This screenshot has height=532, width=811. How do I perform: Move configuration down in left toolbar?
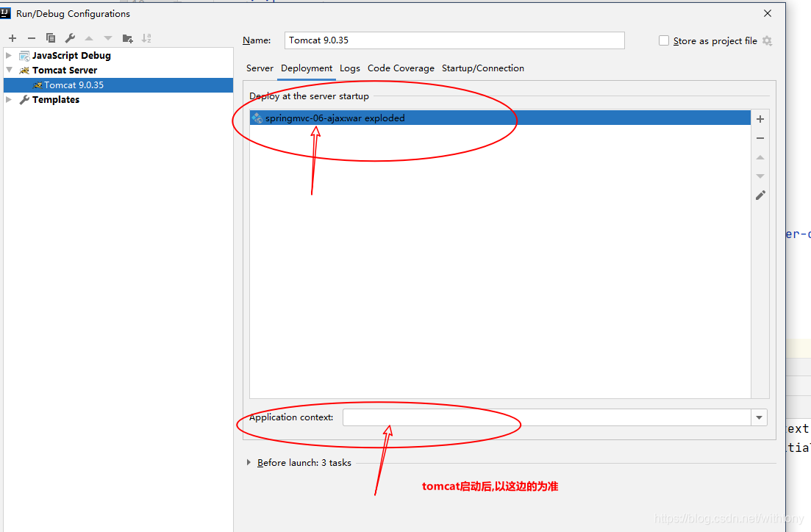coord(107,38)
